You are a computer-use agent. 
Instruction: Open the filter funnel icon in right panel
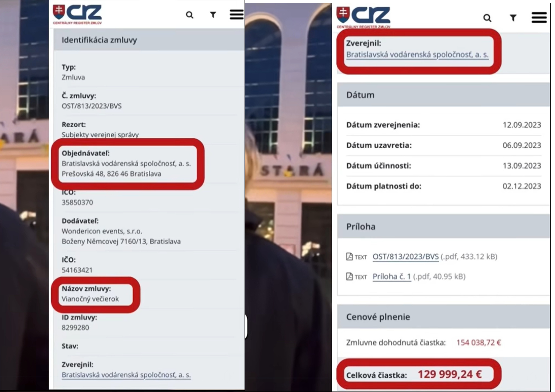(513, 18)
